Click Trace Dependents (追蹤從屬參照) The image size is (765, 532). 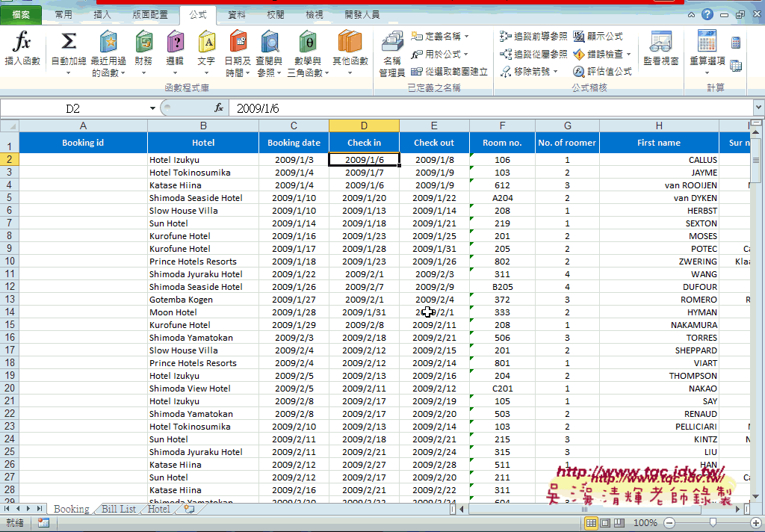533,55
